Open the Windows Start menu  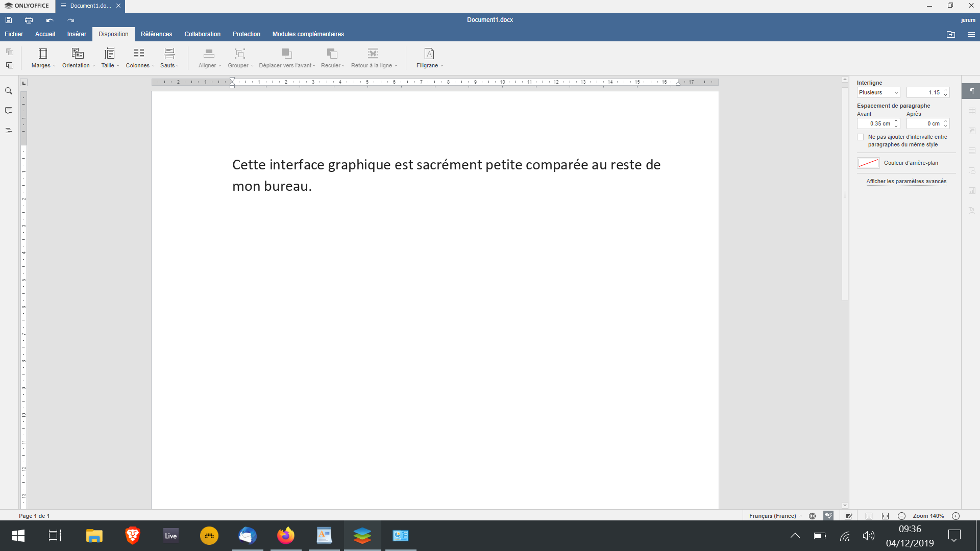point(18,536)
